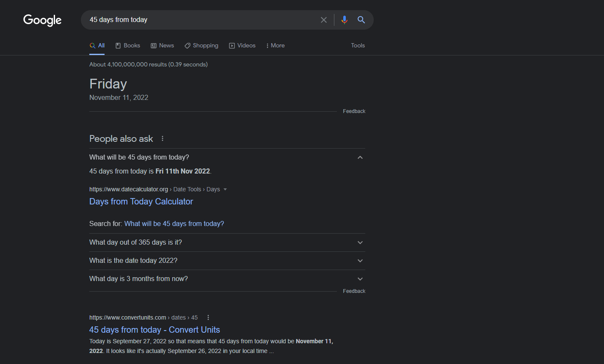Send Feedback on the Friday date answer
This screenshot has width=604, height=364.
(354, 111)
